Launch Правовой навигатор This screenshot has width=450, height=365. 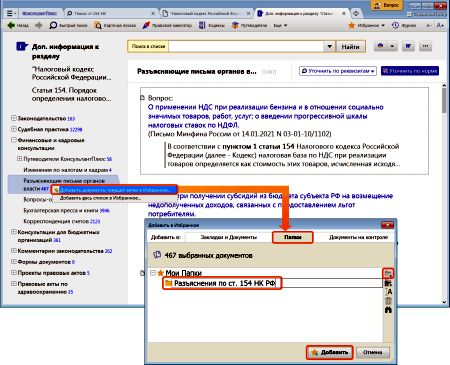pyautogui.click(x=167, y=25)
